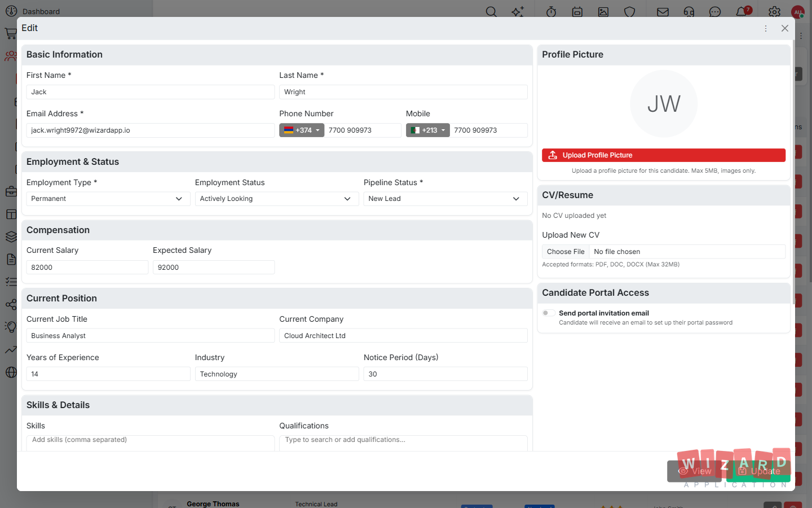Open the Pipeline Status dropdown
The width and height of the screenshot is (812, 508).
pyautogui.click(x=445, y=199)
